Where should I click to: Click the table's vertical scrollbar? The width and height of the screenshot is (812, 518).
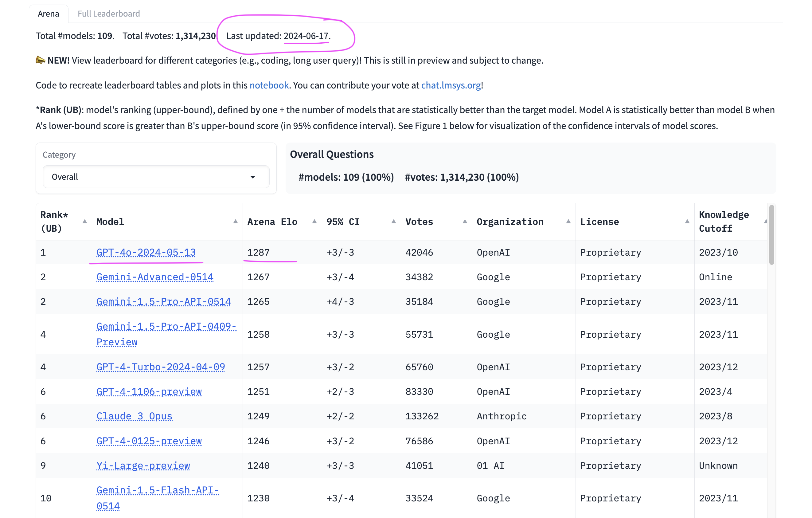click(x=771, y=235)
